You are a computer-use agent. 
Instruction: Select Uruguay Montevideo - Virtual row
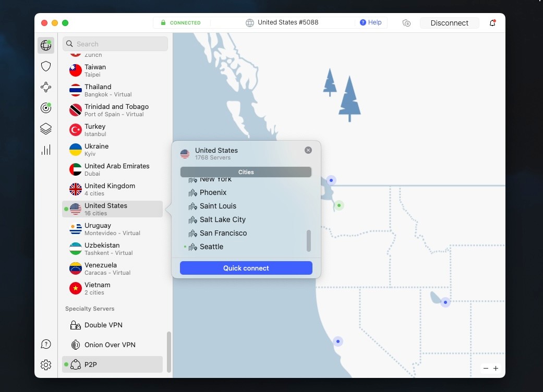tap(112, 229)
